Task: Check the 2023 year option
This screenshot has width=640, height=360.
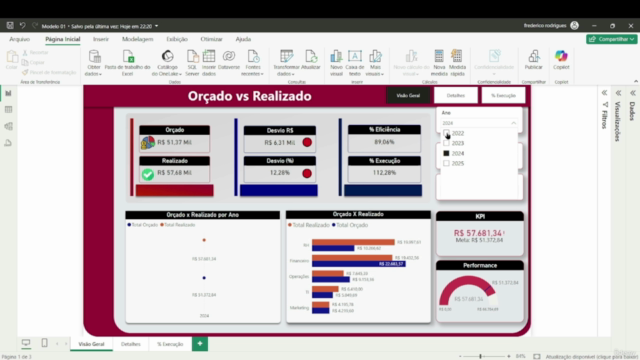Action: coord(446,143)
